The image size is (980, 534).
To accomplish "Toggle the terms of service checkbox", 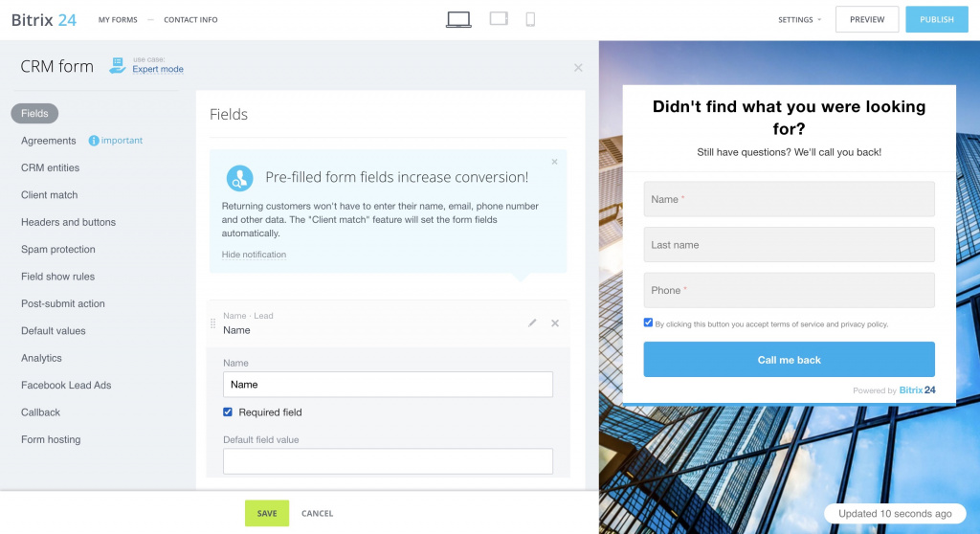I will [x=649, y=323].
